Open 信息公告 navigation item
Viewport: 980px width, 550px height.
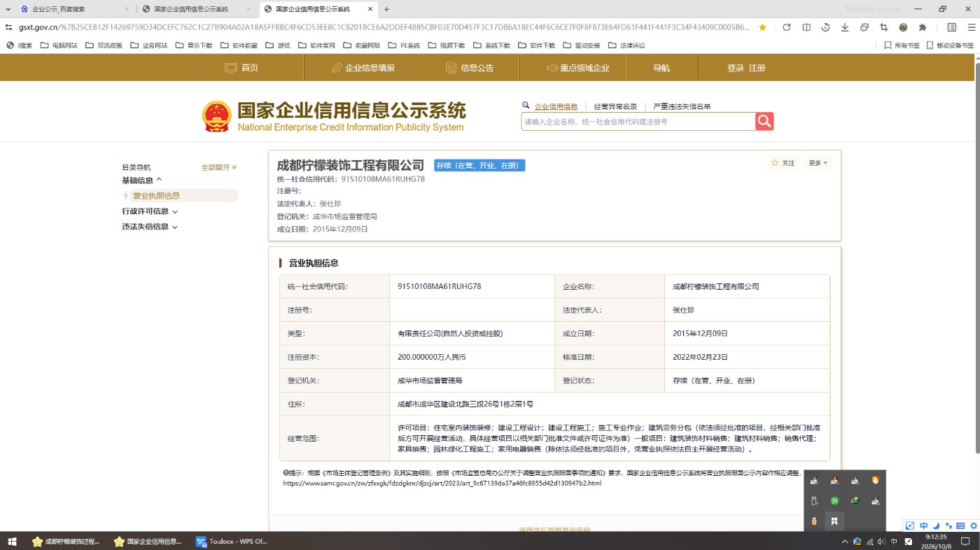(x=470, y=68)
